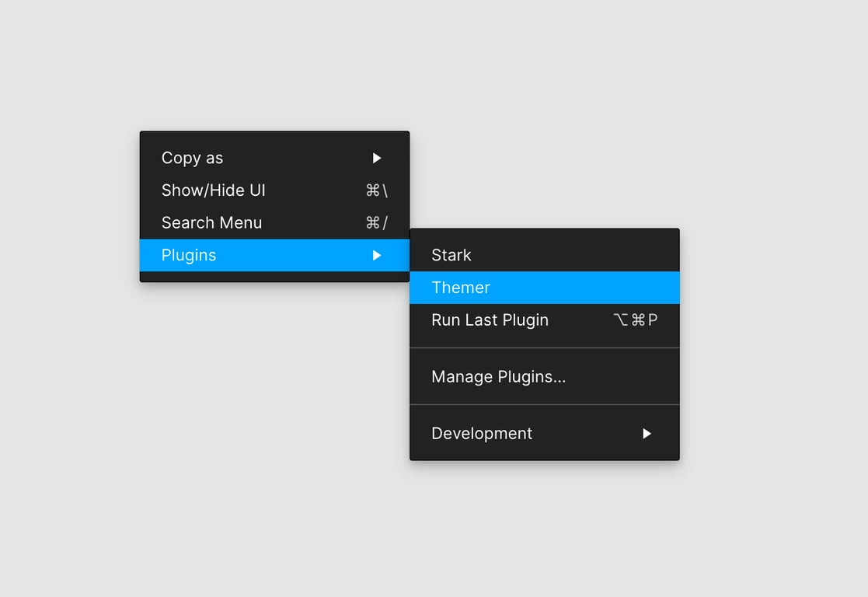The width and height of the screenshot is (868, 597).
Task: Select the highlighted Plugins menu item
Action: pyautogui.click(x=189, y=255)
